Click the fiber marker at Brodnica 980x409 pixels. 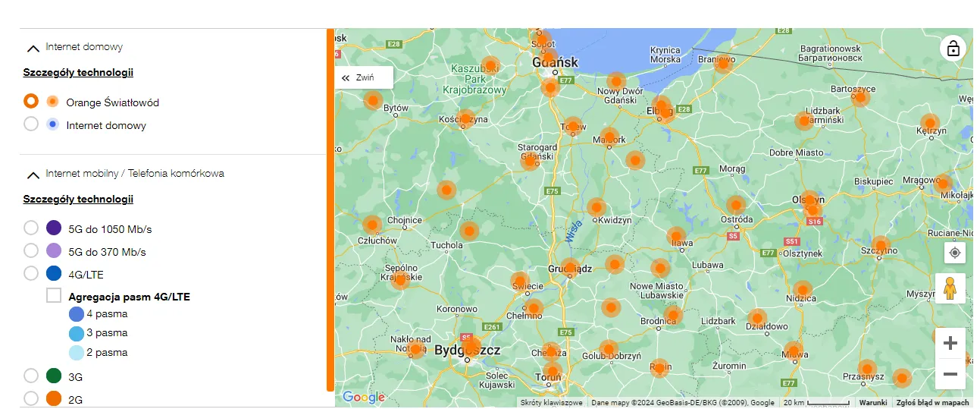tap(672, 315)
